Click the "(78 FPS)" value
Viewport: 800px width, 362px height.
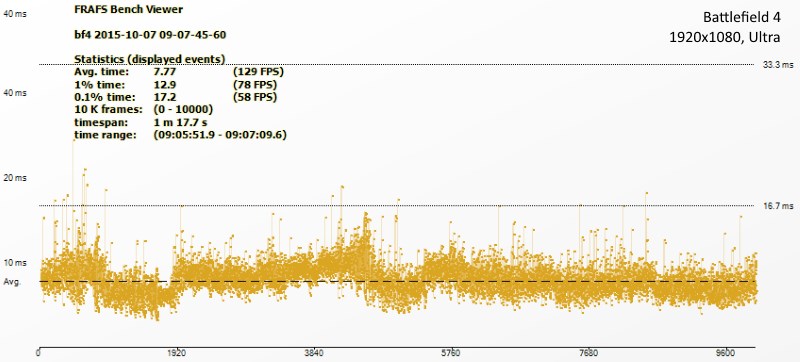255,85
